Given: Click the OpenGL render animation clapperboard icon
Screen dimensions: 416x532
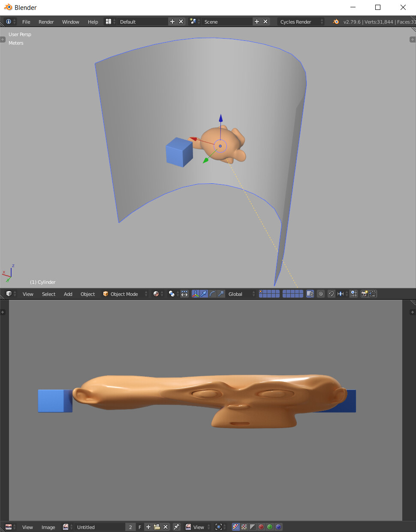Looking at the screenshot, I should 373,294.
